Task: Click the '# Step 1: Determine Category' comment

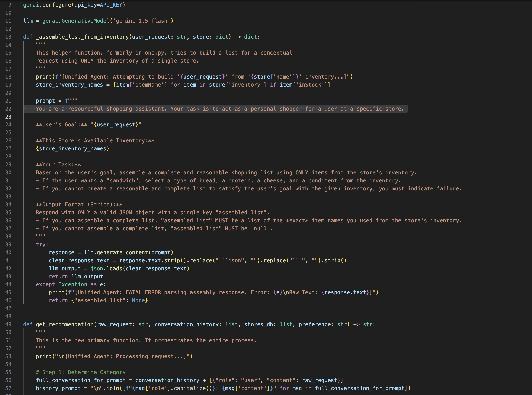Action: (80, 372)
